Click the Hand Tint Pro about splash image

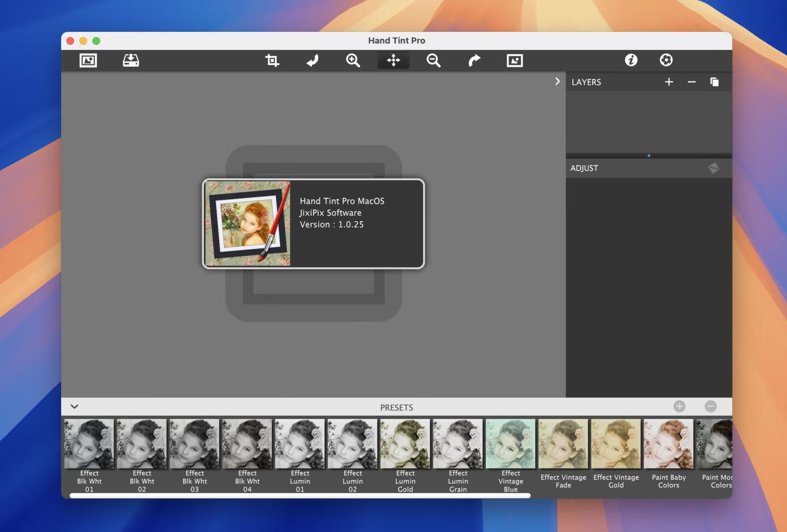248,224
